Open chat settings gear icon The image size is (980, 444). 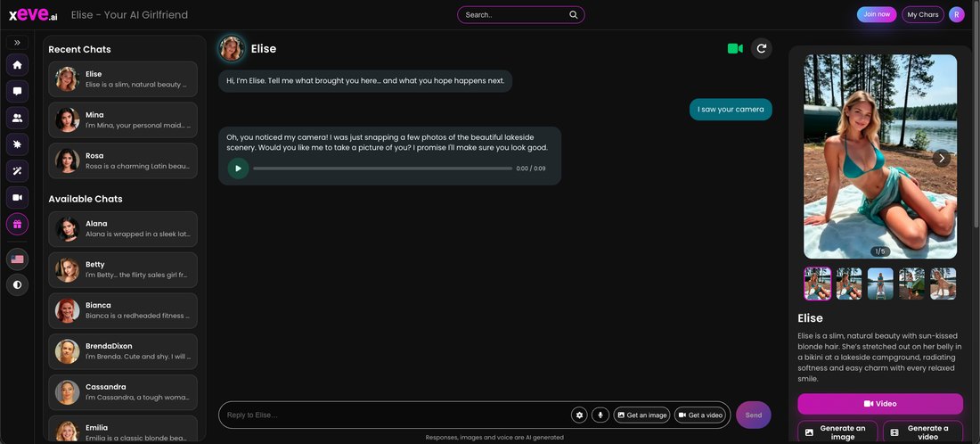579,415
